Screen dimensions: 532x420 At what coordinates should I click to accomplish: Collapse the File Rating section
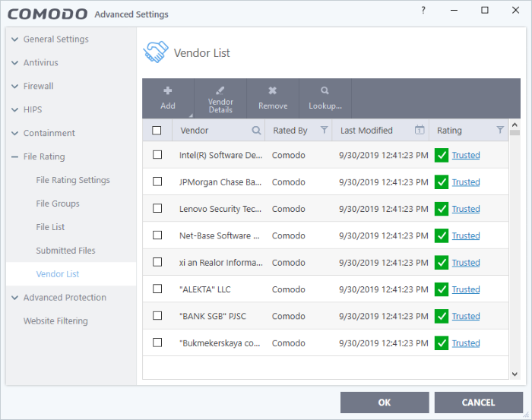(x=14, y=157)
